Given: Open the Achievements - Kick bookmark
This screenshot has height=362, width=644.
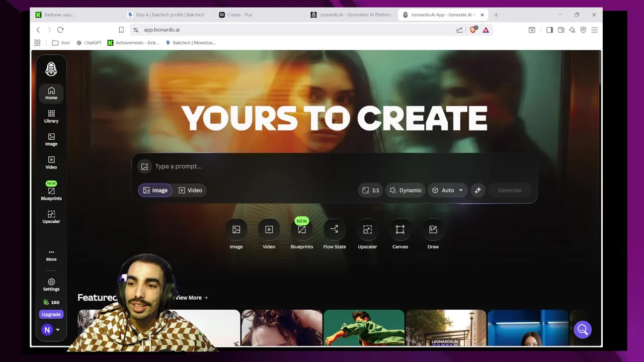Looking at the screenshot, I should coord(133,43).
